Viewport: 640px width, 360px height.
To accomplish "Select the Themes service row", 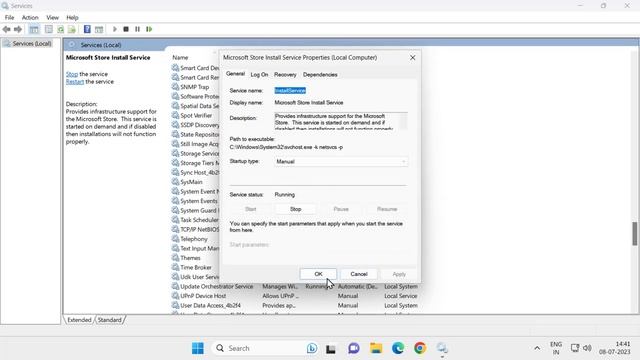I will point(190,258).
